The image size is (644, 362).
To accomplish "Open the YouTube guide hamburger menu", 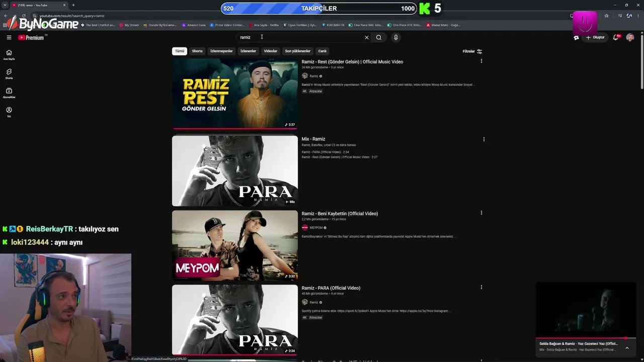I will [9, 37].
